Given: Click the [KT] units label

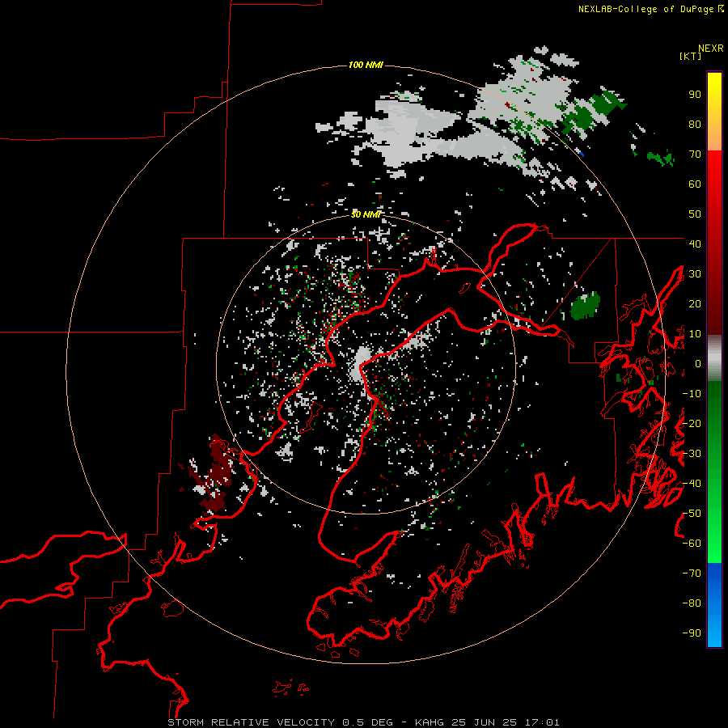Looking at the screenshot, I should click(691, 56).
